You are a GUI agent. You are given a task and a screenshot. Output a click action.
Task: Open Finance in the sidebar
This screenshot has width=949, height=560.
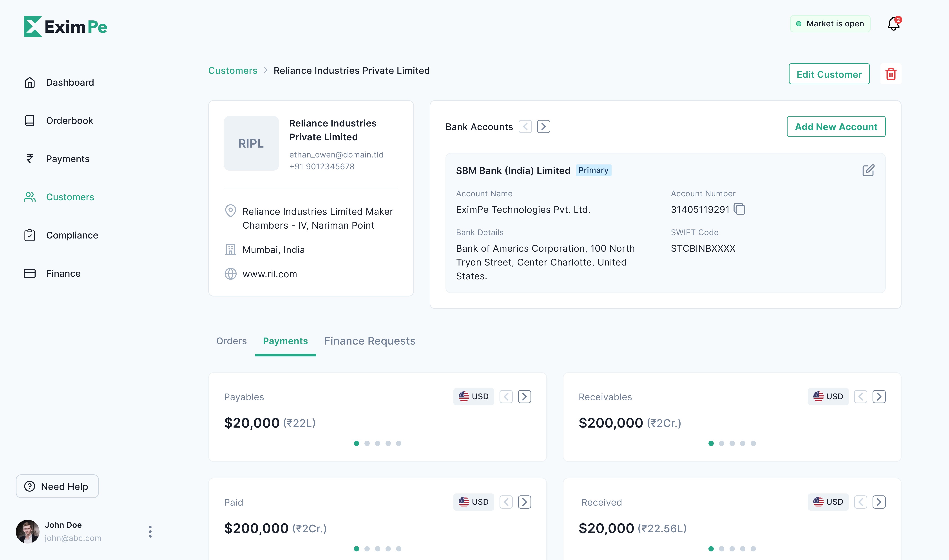(x=63, y=273)
